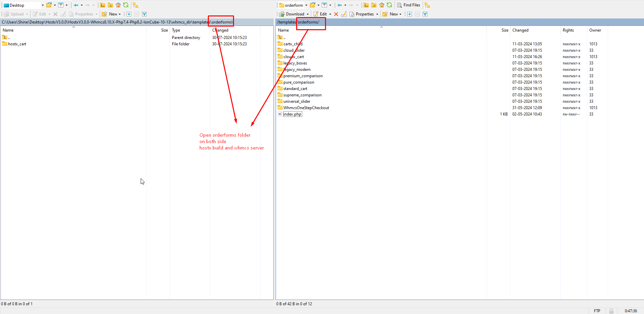
Task: Select the hostx_cart folder in local panel
Action: [17, 44]
